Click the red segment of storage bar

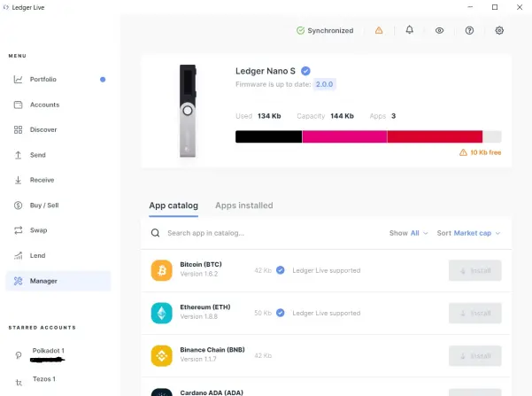click(435, 136)
